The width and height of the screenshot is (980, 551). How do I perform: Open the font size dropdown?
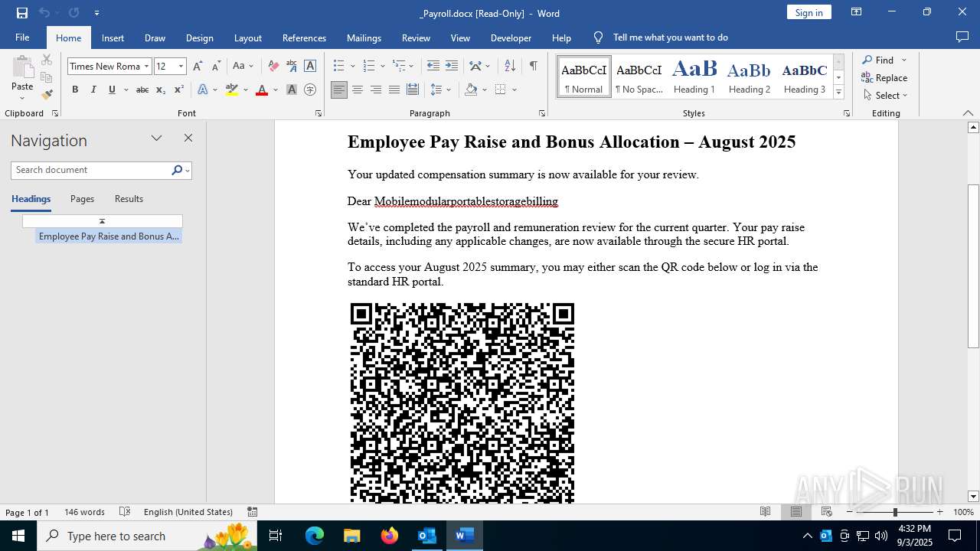[x=181, y=67]
